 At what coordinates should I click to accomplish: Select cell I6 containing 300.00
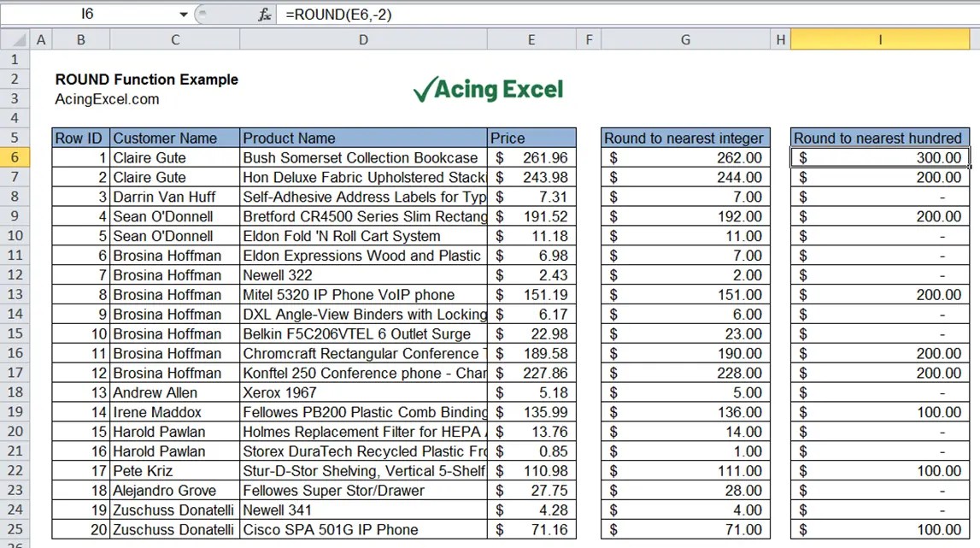click(x=880, y=157)
